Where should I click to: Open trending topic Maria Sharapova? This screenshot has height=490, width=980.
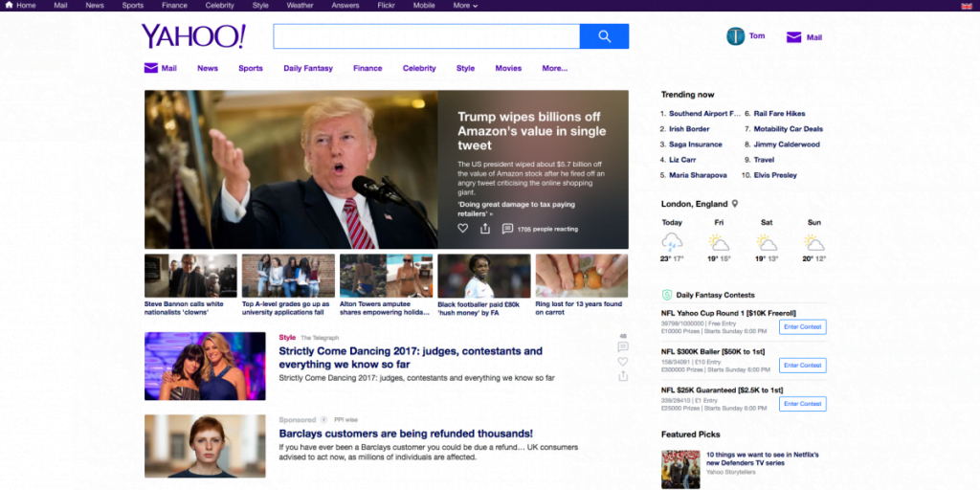coord(693,175)
